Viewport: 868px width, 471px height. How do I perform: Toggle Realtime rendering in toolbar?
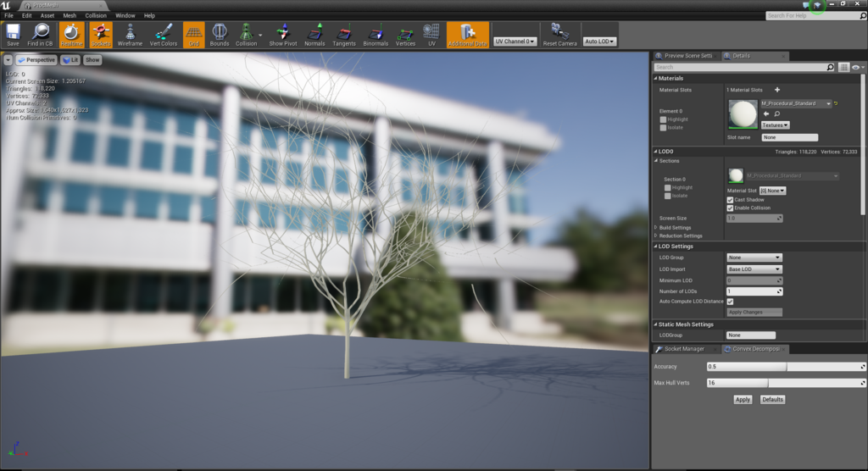pos(71,35)
